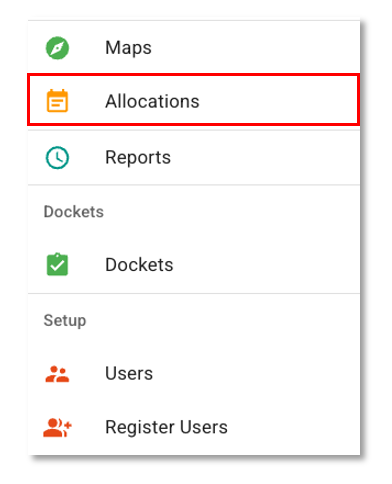The height and width of the screenshot is (484, 392).
Task: Click empty area beside Register Users label
Action: [293, 427]
